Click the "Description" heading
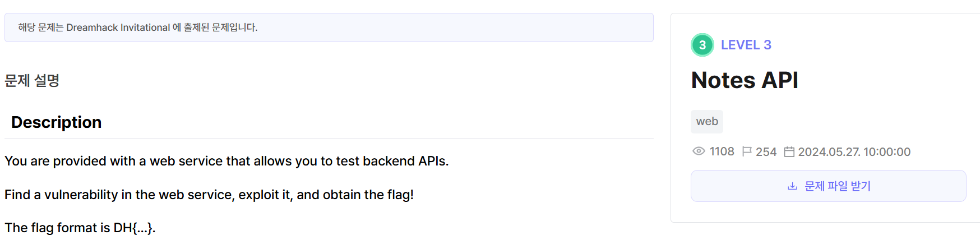The height and width of the screenshot is (244, 980). 57,122
